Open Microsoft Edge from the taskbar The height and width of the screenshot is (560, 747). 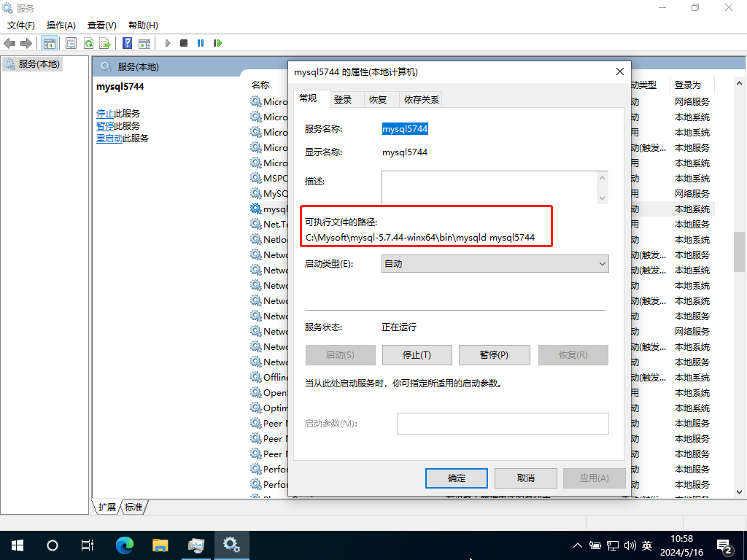(x=125, y=545)
